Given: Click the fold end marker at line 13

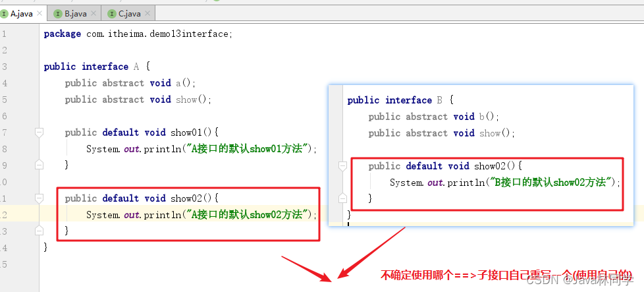Looking at the screenshot, I should [39, 230].
